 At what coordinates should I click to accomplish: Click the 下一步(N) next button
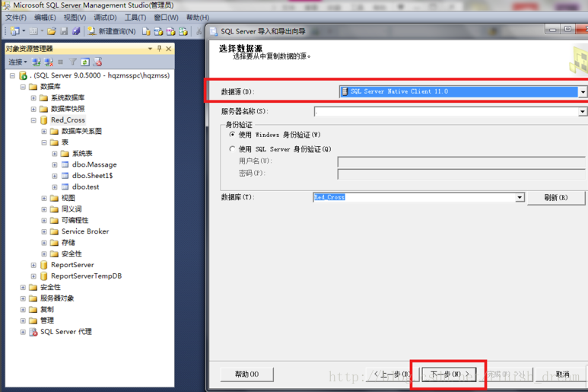(x=449, y=374)
